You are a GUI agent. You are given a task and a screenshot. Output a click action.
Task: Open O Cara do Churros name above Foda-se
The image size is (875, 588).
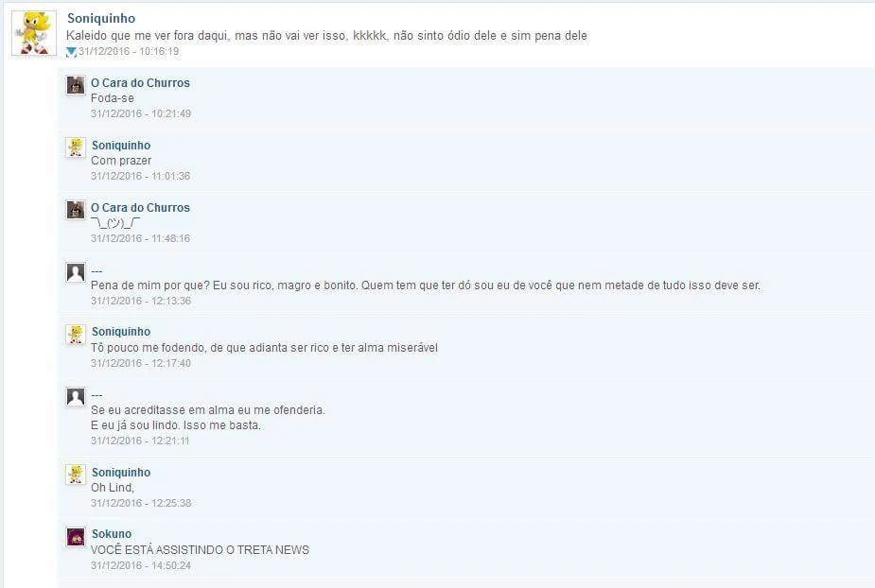tap(140, 82)
